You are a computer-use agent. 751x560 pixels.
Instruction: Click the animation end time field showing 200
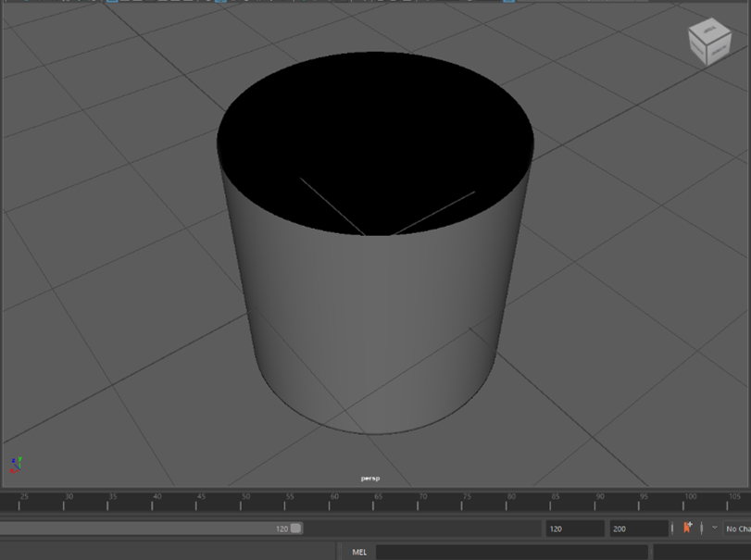pos(637,529)
